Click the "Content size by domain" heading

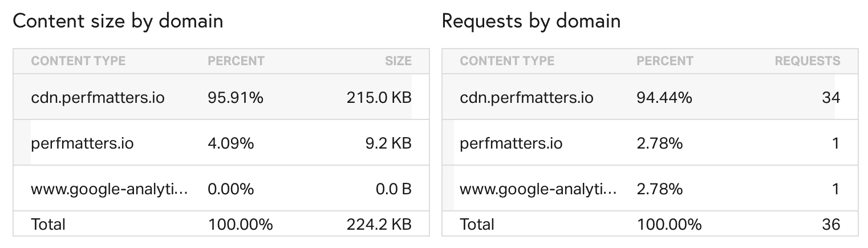tap(118, 22)
